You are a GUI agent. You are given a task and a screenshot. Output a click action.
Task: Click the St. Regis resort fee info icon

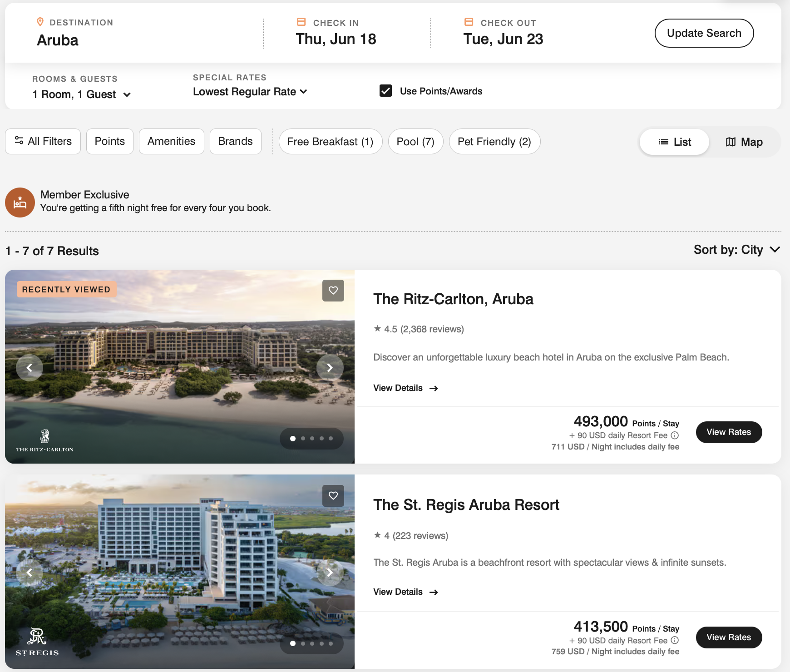(x=675, y=640)
